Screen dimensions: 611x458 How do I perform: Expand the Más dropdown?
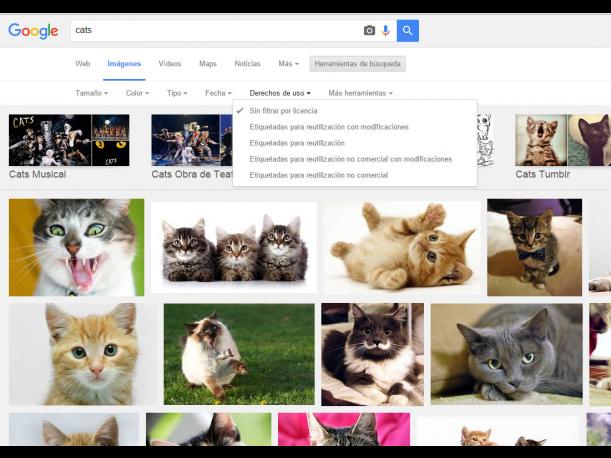click(288, 64)
